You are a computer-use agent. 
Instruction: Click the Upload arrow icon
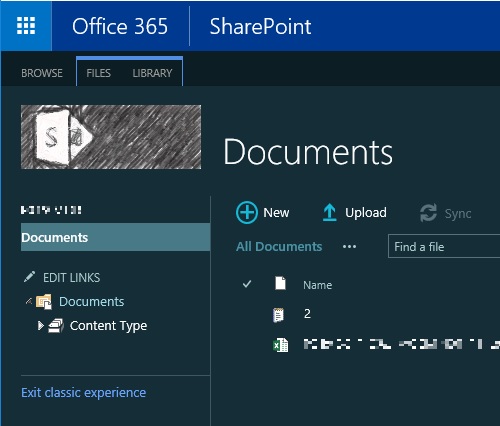pyautogui.click(x=329, y=213)
